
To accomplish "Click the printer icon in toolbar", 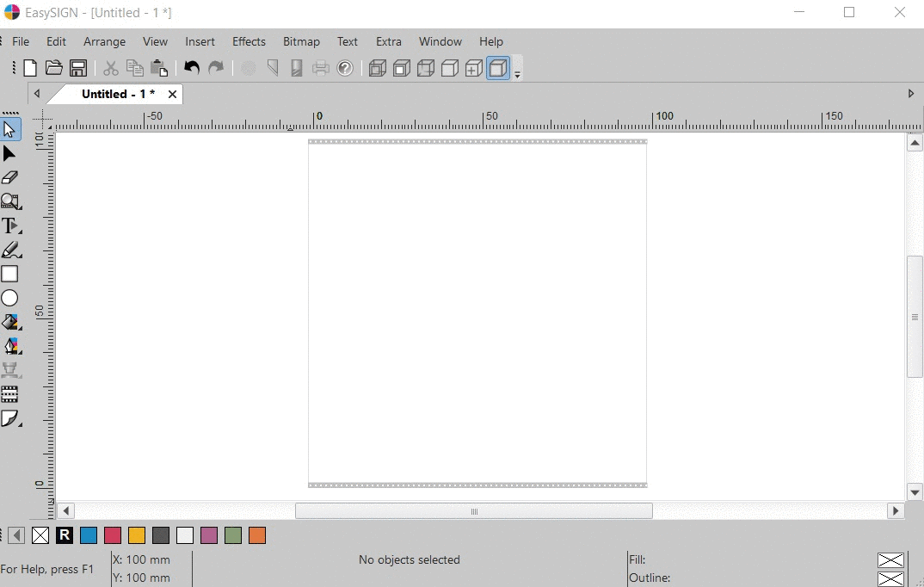I will 321,68.
